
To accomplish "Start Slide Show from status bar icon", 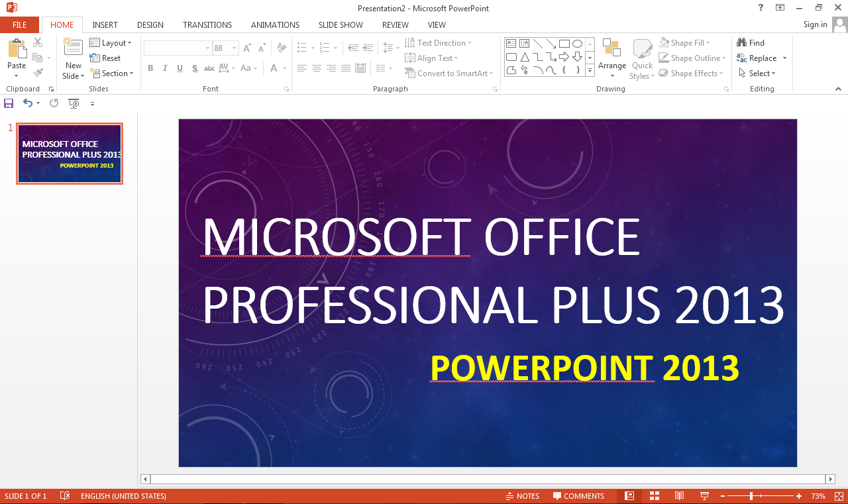I will 704,496.
